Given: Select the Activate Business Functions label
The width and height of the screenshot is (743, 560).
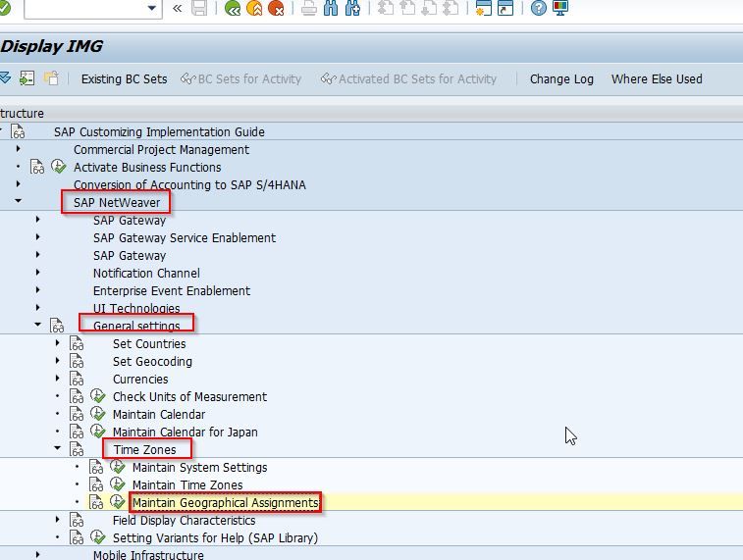Looking at the screenshot, I should (147, 168).
